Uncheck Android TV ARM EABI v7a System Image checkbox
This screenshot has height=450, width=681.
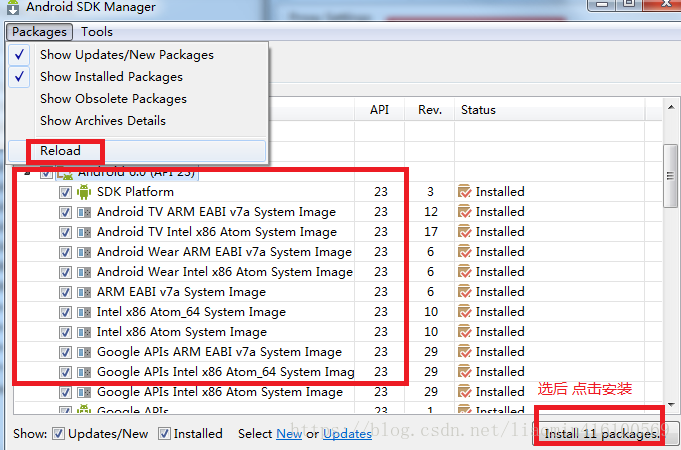(x=65, y=212)
